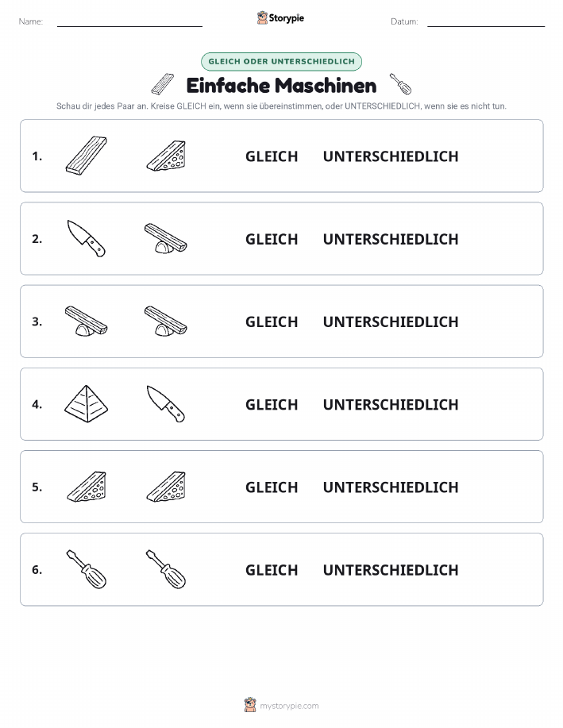Select the knife icon in row 4
Viewport: 563px width, 728px height.
pyautogui.click(x=166, y=403)
